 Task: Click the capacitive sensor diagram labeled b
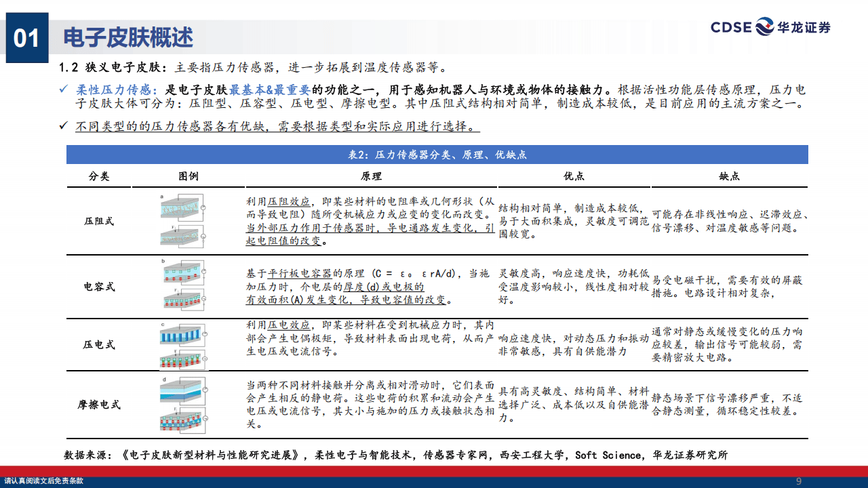[x=182, y=285]
